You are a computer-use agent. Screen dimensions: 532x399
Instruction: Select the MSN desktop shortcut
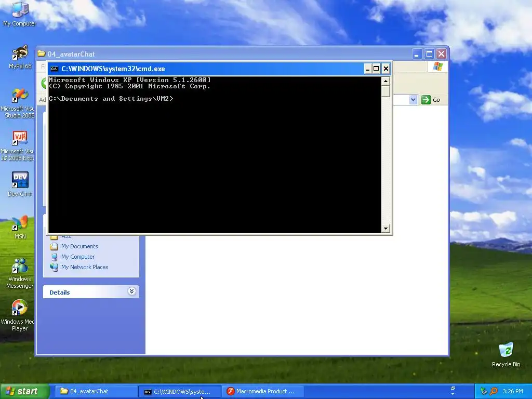pyautogui.click(x=20, y=228)
